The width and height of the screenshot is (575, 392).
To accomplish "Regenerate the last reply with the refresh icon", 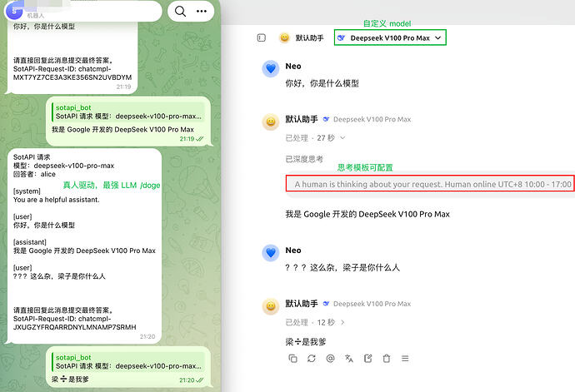I will [312, 359].
